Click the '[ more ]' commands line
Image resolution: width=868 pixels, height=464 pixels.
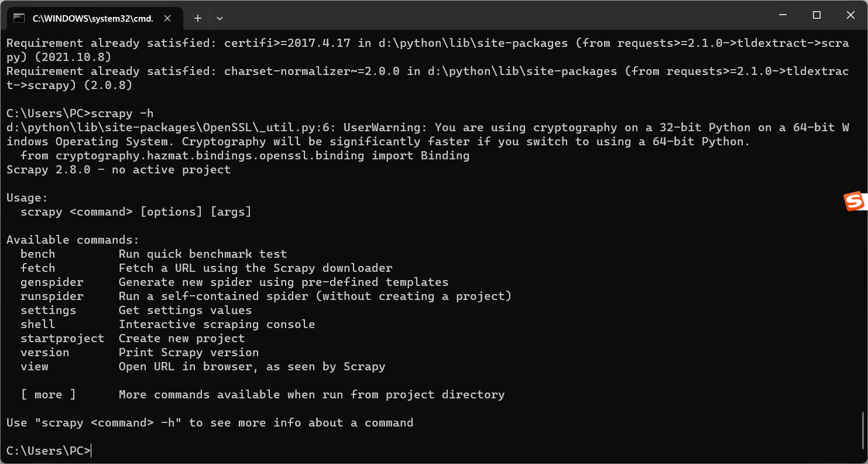[x=49, y=394]
